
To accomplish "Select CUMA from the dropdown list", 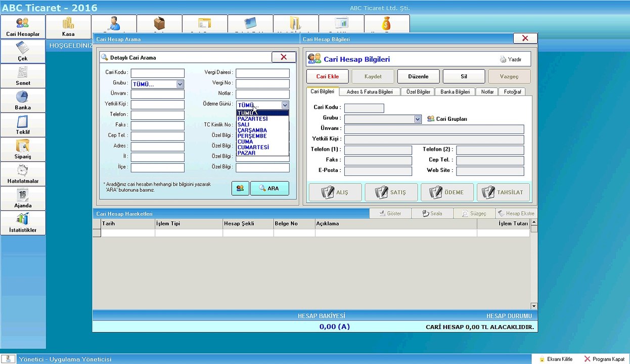I will coord(262,142).
